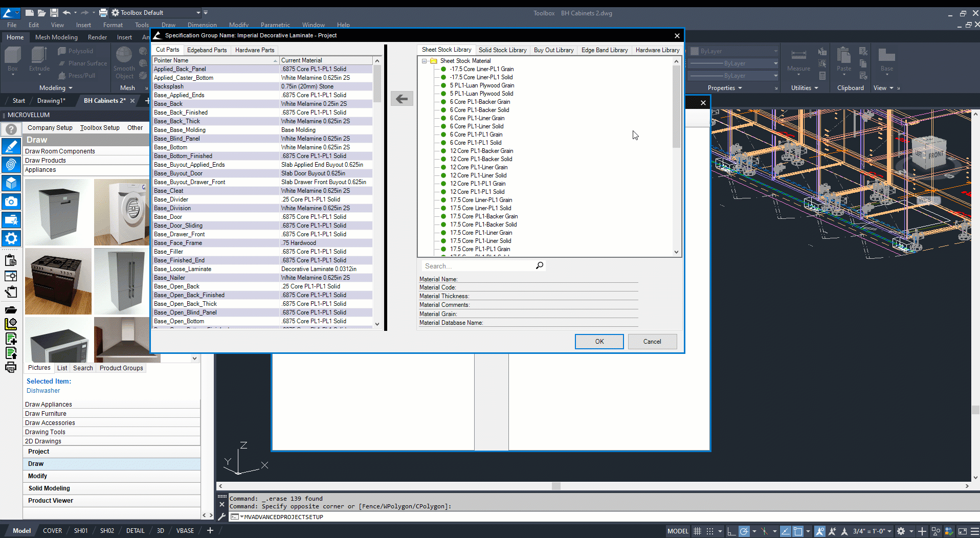Toggle grid display in status bar
The height and width of the screenshot is (538, 980).
coord(697,531)
